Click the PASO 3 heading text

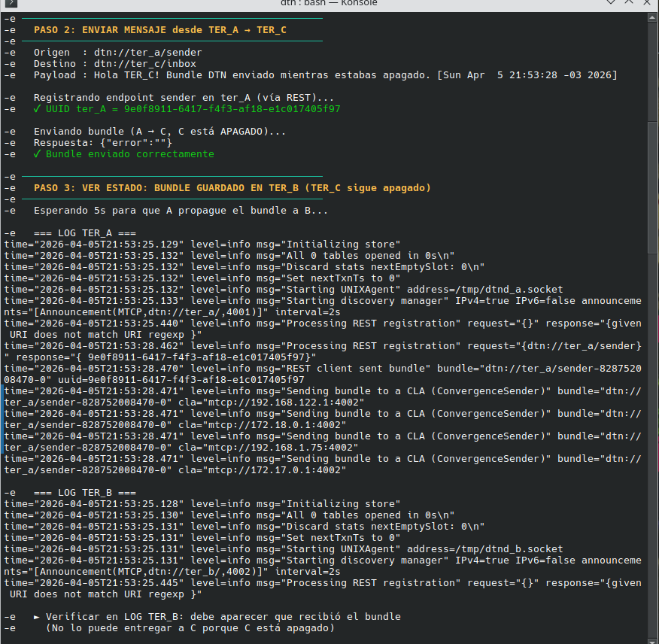pos(232,188)
